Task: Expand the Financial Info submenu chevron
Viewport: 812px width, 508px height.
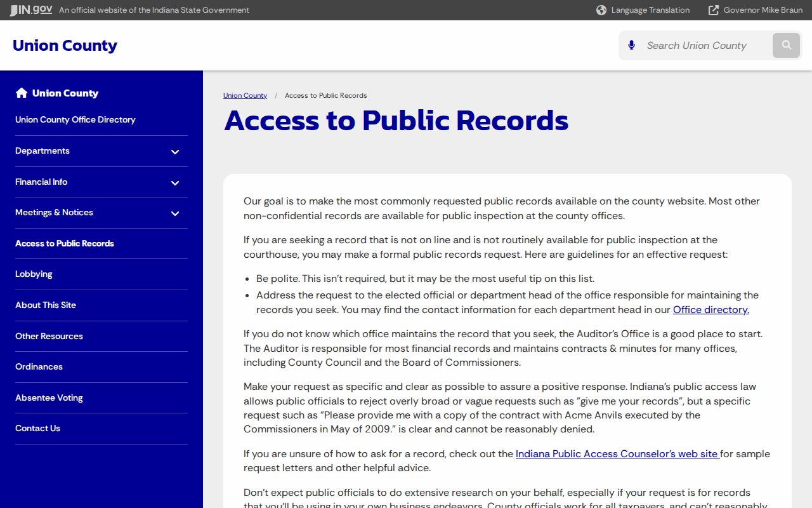Action: (x=175, y=183)
